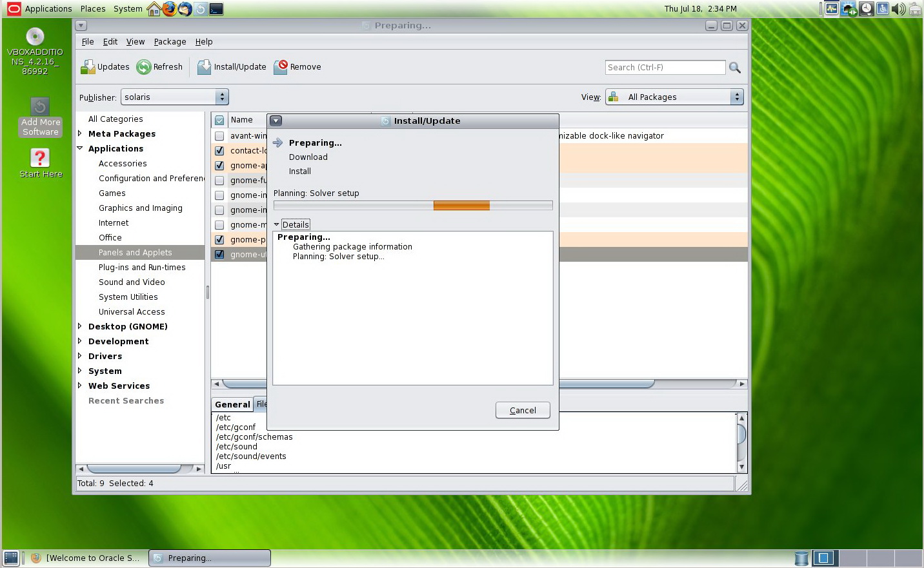Image resolution: width=924 pixels, height=568 pixels.
Task: Click Show Desktop button in bottom panel
Action: click(x=11, y=558)
